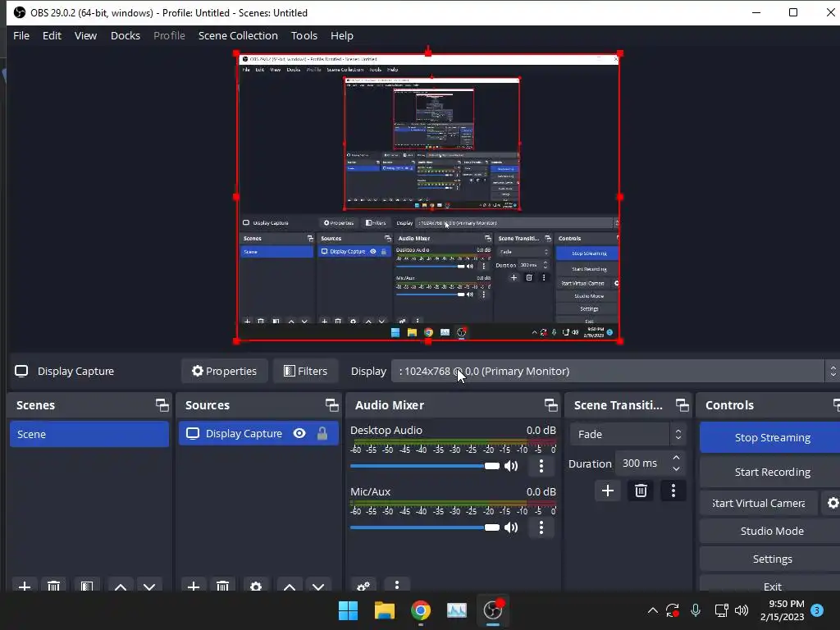
Task: Mute Mic/Aux speaker icon
Action: [511, 527]
